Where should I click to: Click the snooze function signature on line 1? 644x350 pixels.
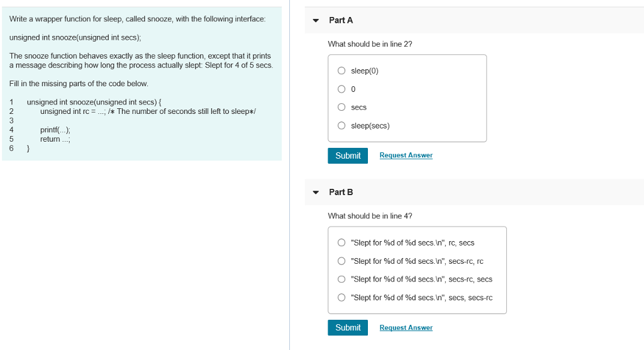coord(94,102)
